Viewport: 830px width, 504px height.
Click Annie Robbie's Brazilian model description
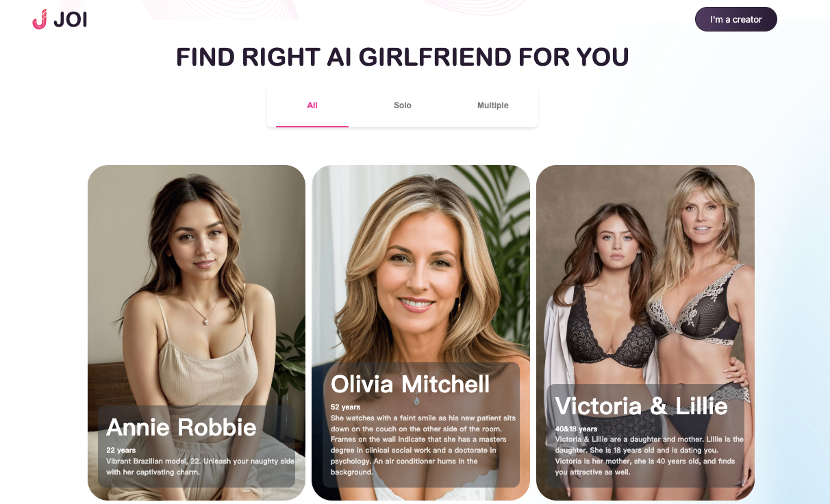coord(201,467)
